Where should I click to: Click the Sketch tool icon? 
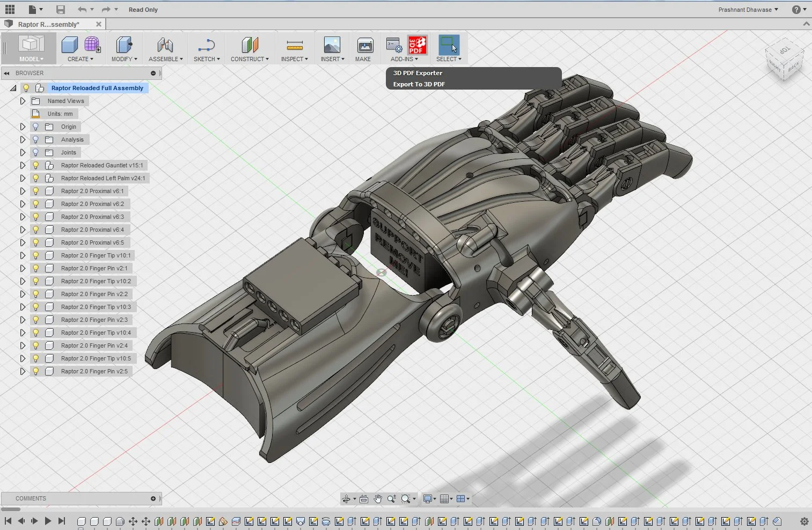[206, 46]
